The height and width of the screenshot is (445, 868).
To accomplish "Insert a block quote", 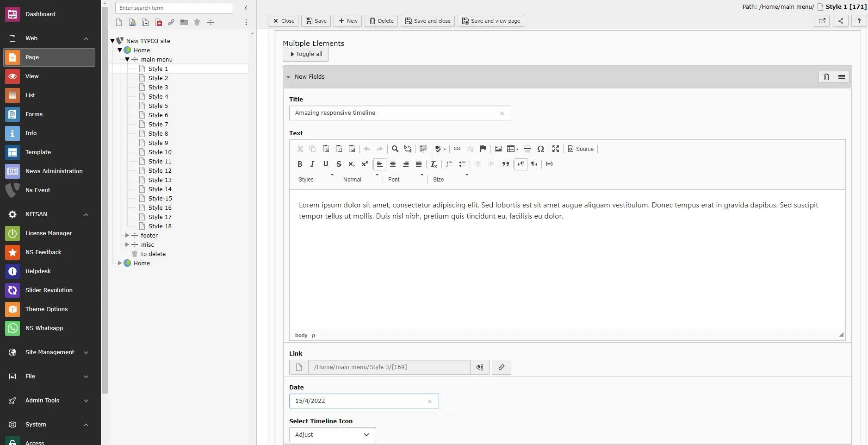I will 506,164.
